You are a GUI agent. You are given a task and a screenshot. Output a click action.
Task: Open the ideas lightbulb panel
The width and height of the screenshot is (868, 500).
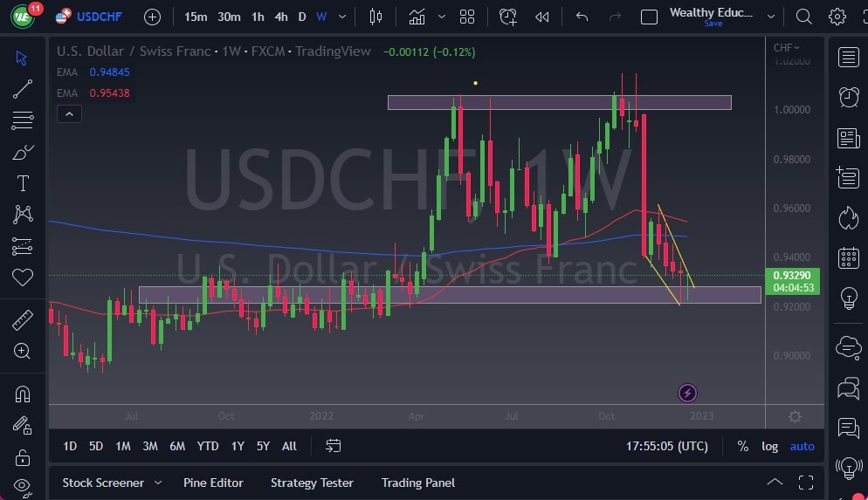[x=848, y=298]
